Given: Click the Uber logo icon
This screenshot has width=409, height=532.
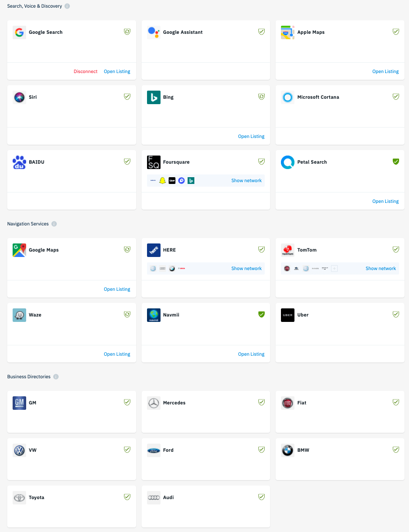Looking at the screenshot, I should pos(288,315).
